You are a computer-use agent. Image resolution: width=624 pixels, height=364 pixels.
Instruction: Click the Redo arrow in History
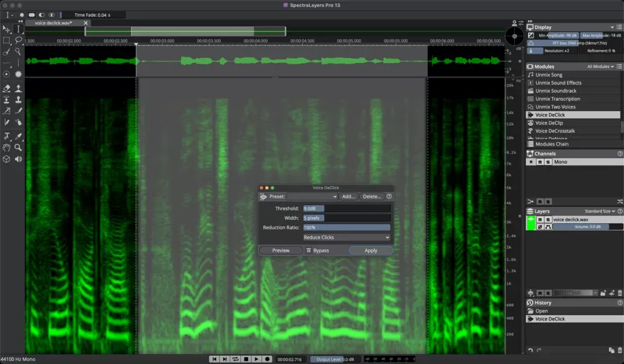[539, 350]
